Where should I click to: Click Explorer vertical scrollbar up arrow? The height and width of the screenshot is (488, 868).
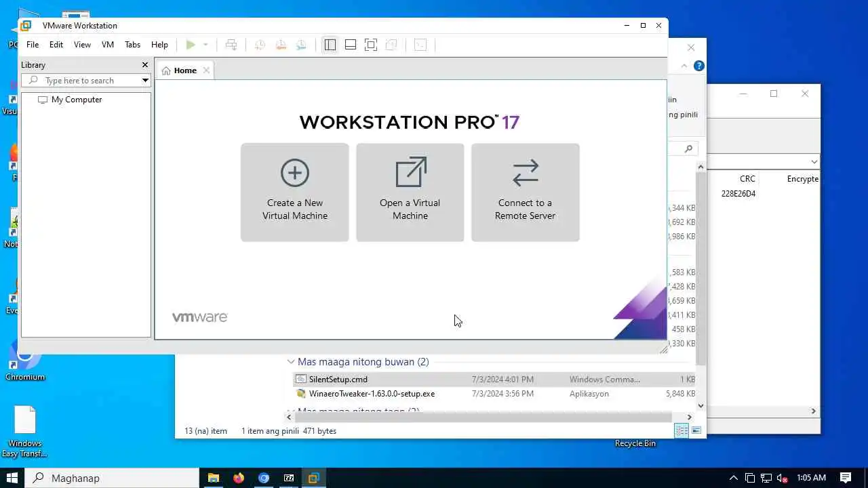pos(701,167)
